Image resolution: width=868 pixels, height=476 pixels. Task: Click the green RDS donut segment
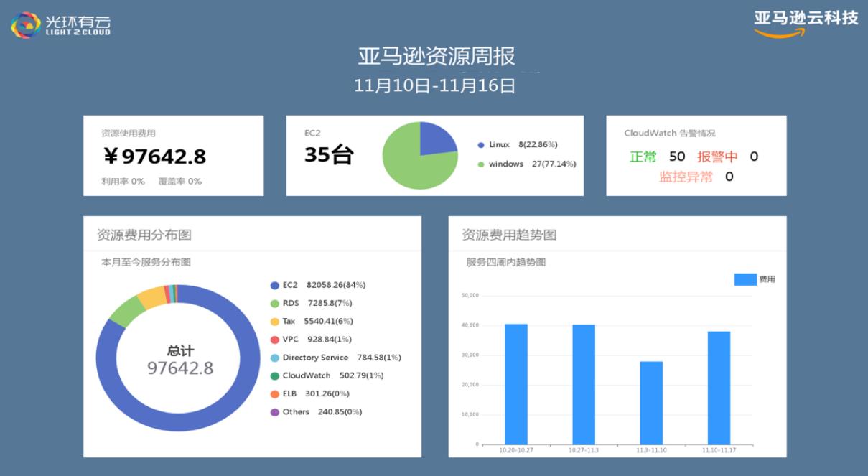tap(127, 311)
